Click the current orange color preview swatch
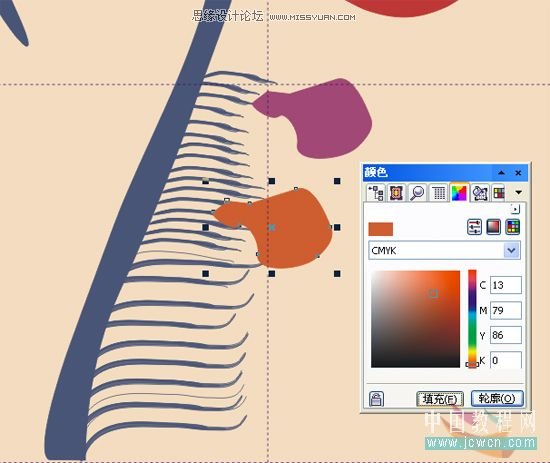This screenshot has height=463, width=550. (x=381, y=229)
